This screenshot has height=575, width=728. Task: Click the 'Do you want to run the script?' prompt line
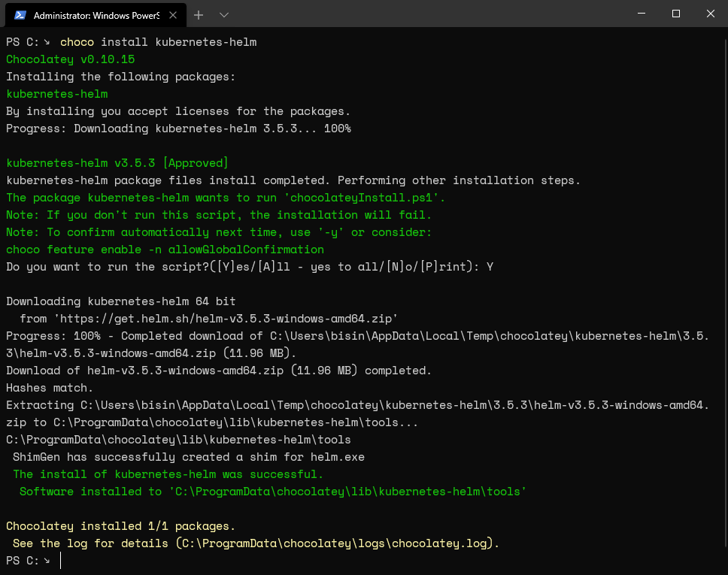tap(250, 267)
